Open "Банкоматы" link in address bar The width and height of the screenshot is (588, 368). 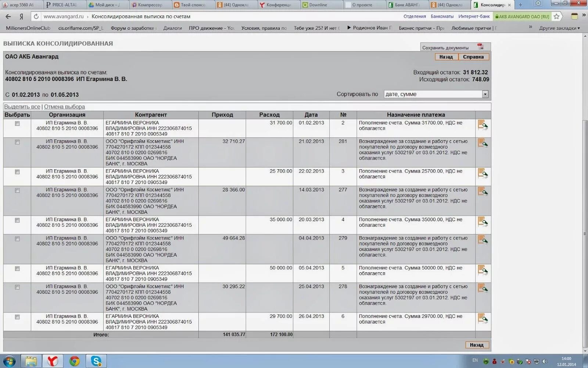point(442,17)
